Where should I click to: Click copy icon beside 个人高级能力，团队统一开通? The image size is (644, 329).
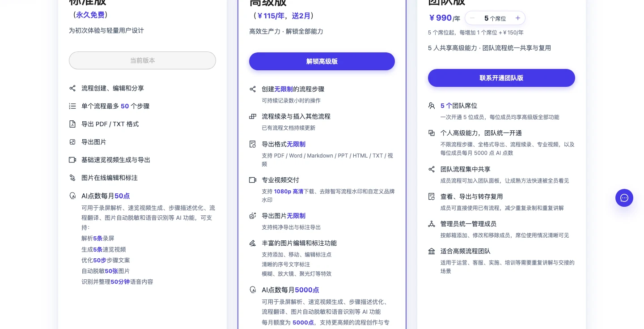coord(432,133)
